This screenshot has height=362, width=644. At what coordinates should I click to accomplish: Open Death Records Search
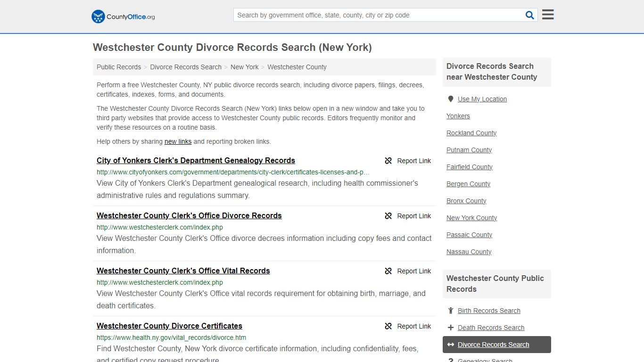tap(491, 328)
